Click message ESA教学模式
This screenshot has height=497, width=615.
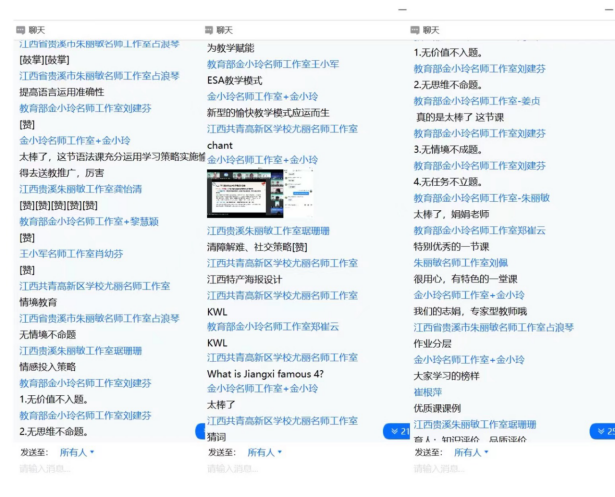coord(235,81)
